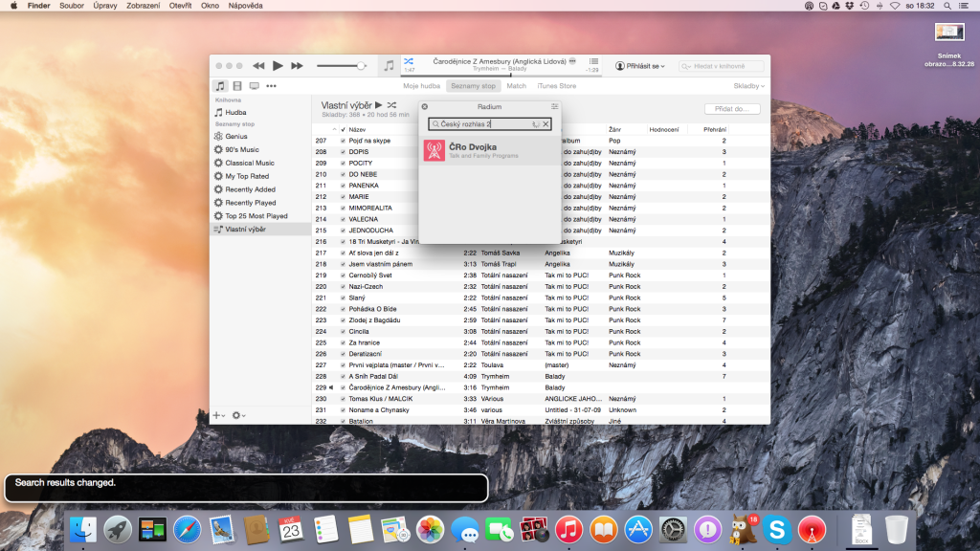Uncheck the Batalion track checkbox
The width and height of the screenshot is (980, 551).
(x=343, y=421)
